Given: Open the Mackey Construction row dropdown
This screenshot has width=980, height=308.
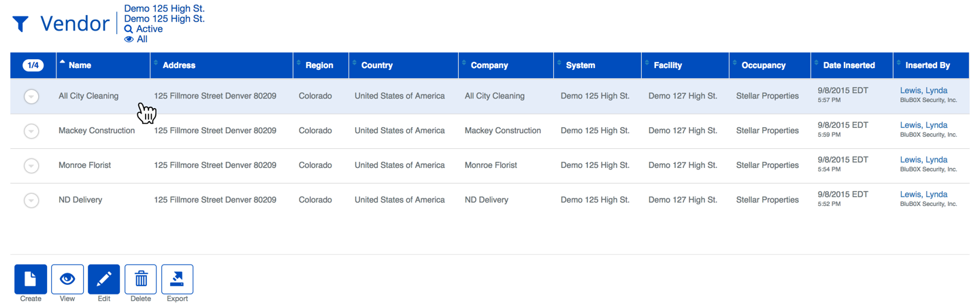Looking at the screenshot, I should coord(31,131).
